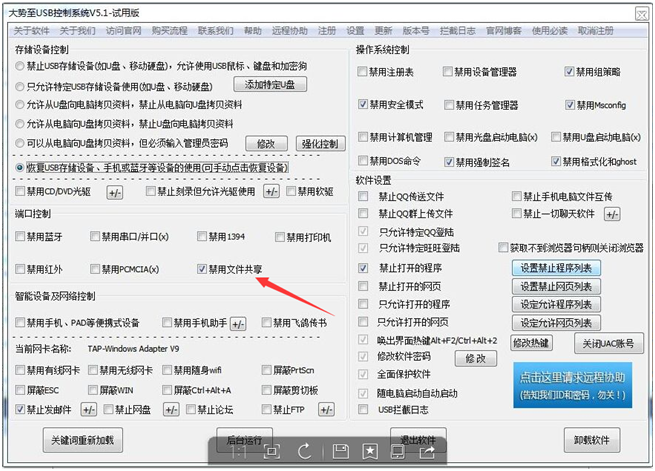Click the 设置禁止程序列表 button
655x471 pixels.
(556, 268)
